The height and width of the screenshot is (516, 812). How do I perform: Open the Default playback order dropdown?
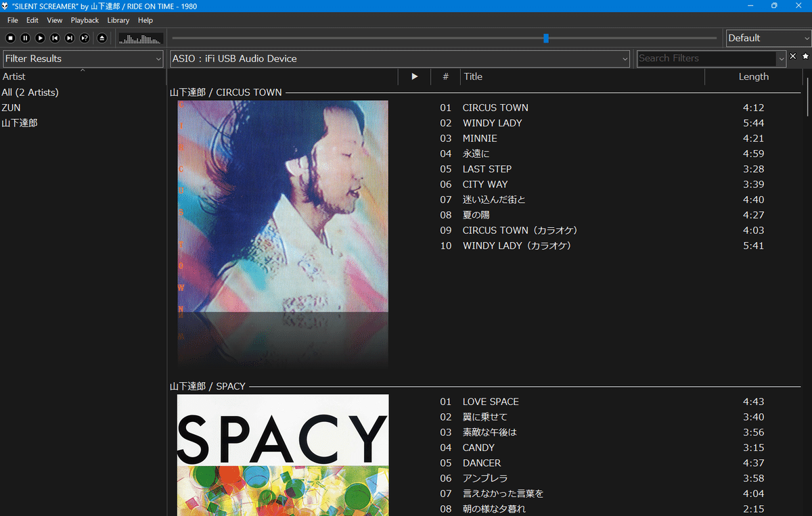point(768,38)
